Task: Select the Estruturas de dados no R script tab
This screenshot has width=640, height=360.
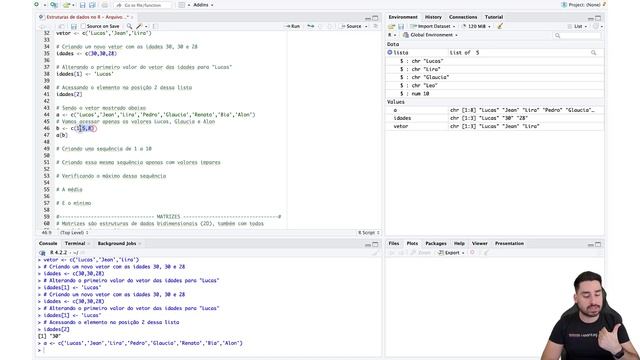Action: (87, 17)
